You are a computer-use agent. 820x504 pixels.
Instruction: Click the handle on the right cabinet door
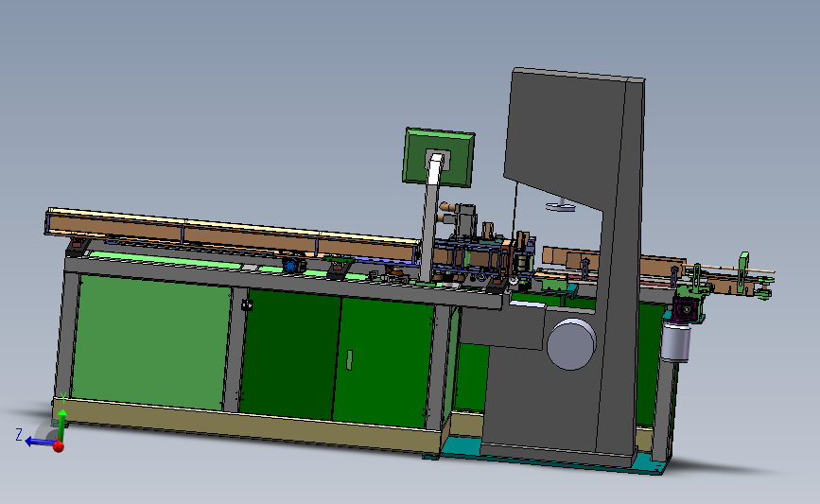[349, 359]
